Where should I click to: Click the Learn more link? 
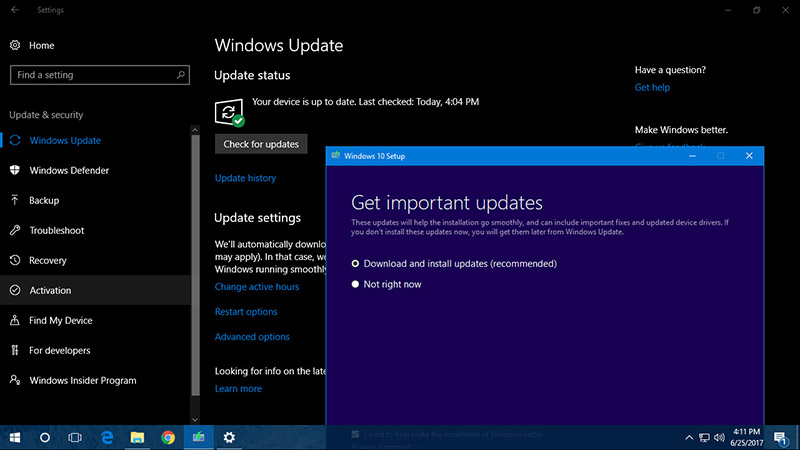tap(238, 389)
